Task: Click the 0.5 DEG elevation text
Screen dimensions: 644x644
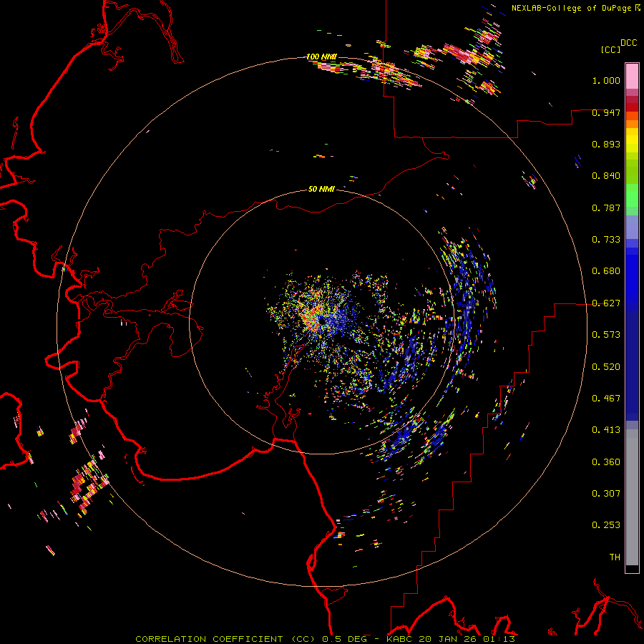Action: click(344, 639)
